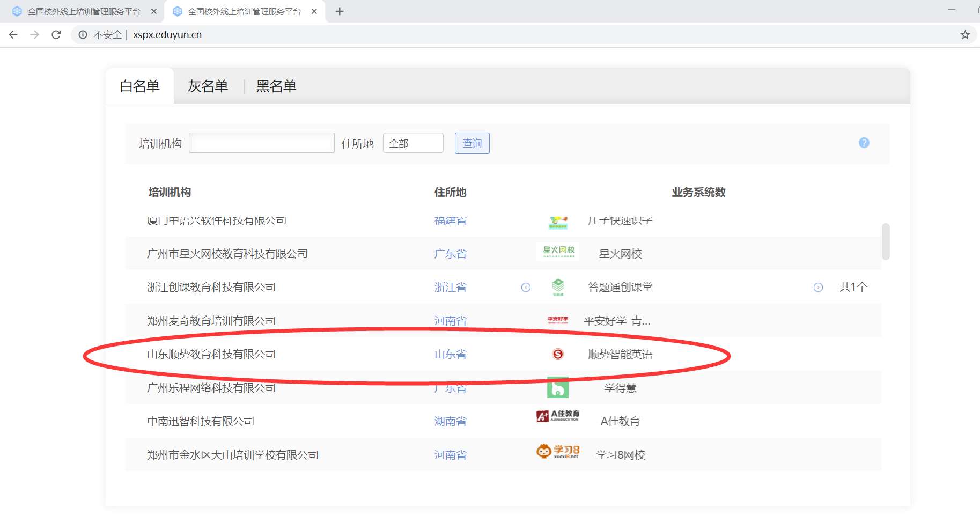This screenshot has width=980, height=515.
Task: Click the A佳教育 system name
Action: click(x=620, y=421)
